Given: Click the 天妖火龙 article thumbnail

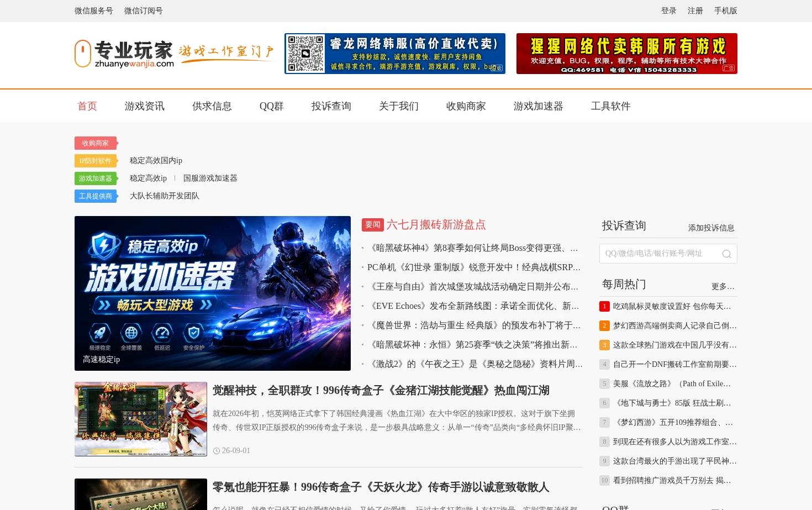Looking at the screenshot, I should pyautogui.click(x=141, y=494).
